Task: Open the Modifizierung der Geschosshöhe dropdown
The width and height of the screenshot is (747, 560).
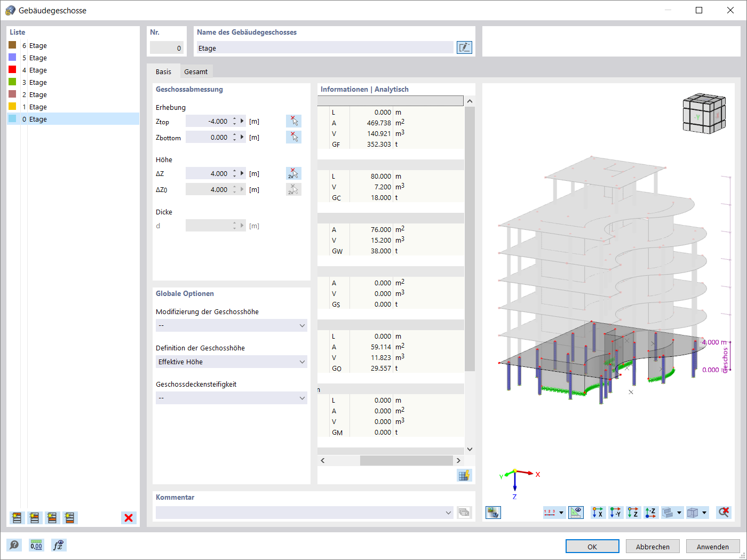Action: [x=232, y=325]
